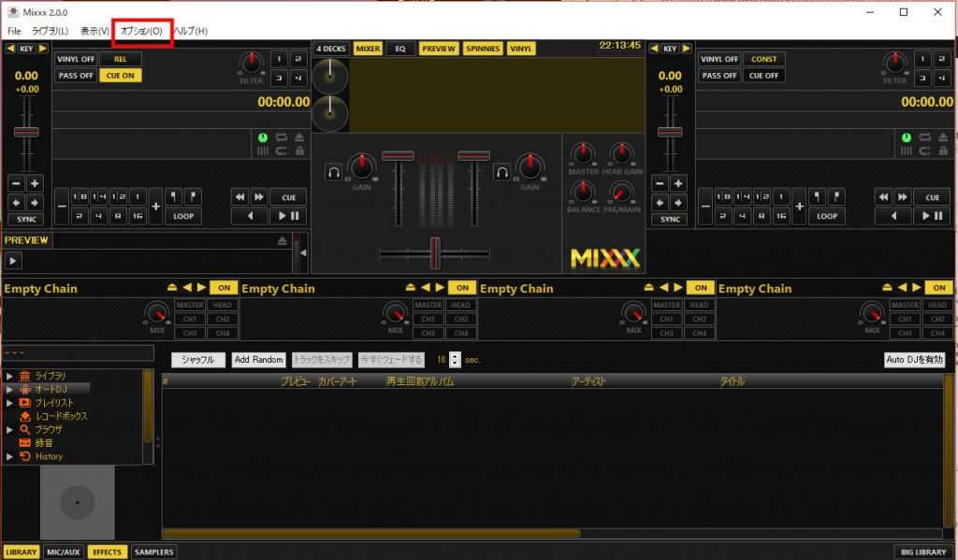Expand プレイリスト tree node
This screenshot has width=958, height=560.
pyautogui.click(x=9, y=402)
